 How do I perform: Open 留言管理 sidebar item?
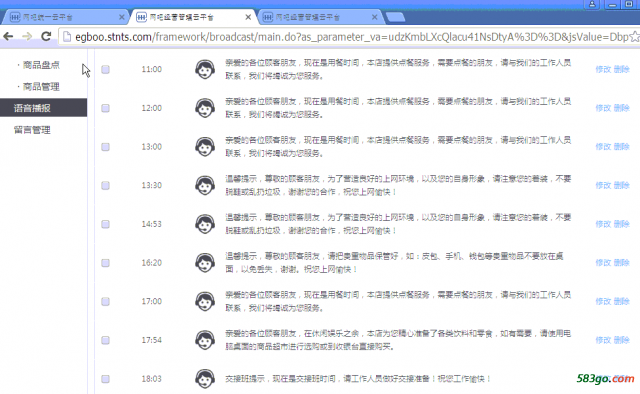32,130
